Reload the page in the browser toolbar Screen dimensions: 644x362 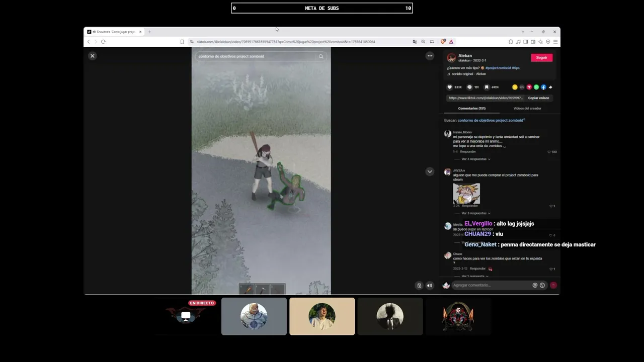(103, 42)
